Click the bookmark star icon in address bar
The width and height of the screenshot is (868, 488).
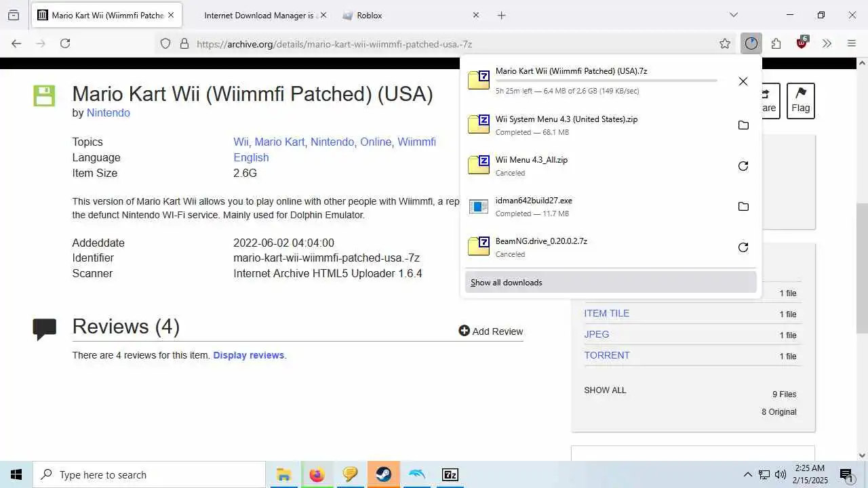point(725,43)
